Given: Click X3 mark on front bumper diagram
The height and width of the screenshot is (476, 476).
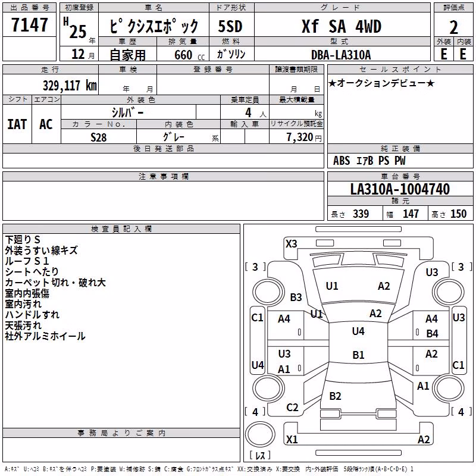Looking at the screenshot, I should (x=291, y=244).
